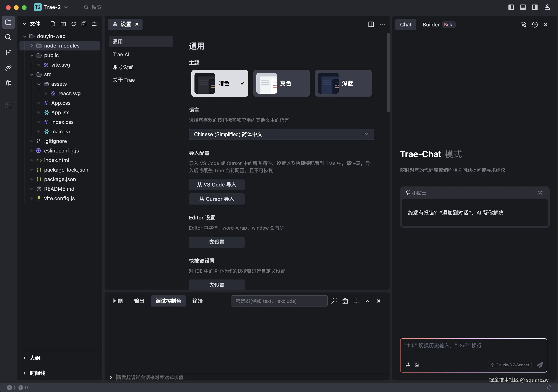The width and height of the screenshot is (558, 392).
Task: Toggle the primary side bar layout
Action: coord(511,7)
